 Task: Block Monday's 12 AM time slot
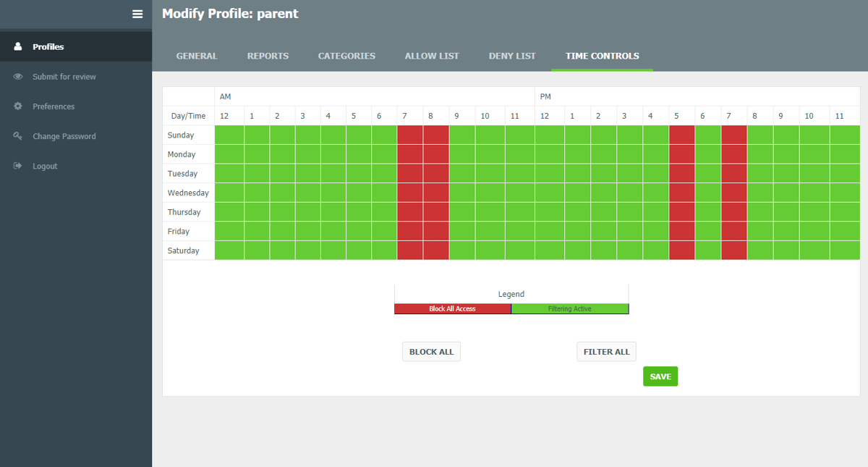tap(229, 153)
